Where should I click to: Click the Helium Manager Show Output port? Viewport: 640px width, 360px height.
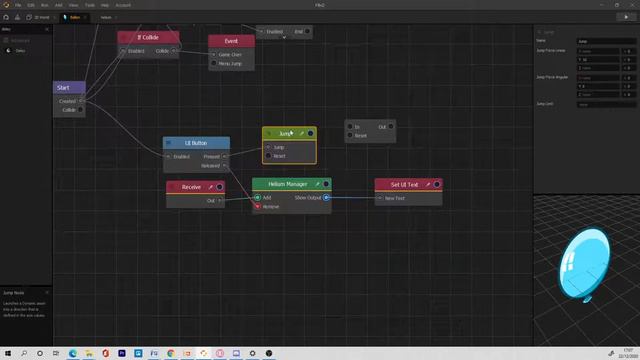pos(326,198)
